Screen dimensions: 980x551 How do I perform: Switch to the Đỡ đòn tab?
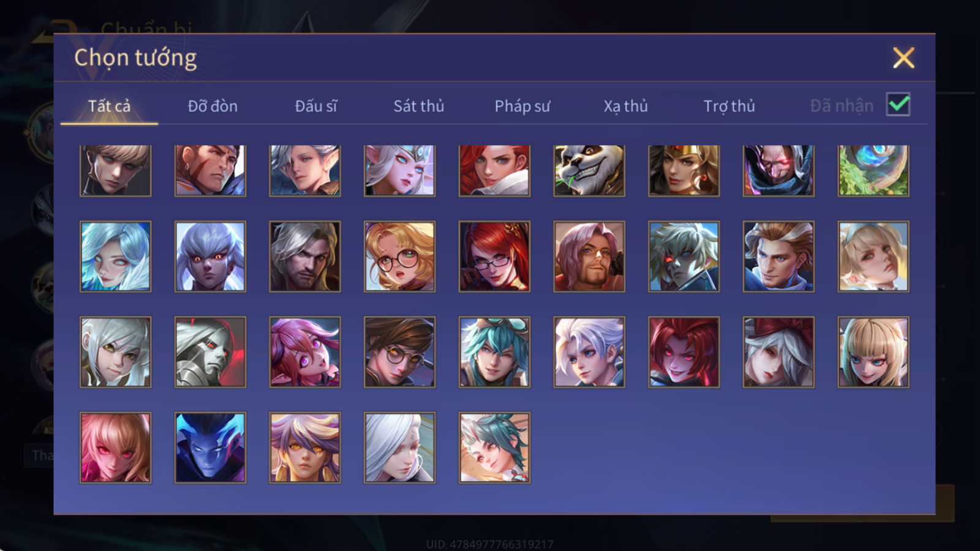(x=213, y=106)
